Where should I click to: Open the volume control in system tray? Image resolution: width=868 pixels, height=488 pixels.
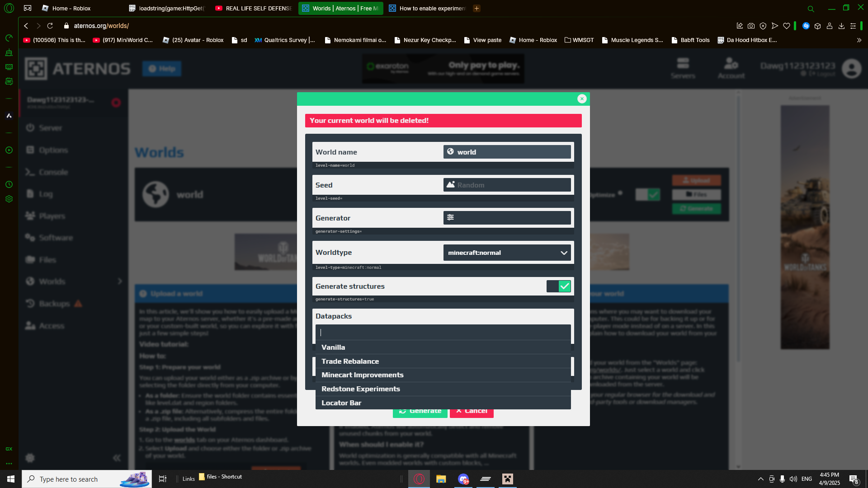coord(793,479)
